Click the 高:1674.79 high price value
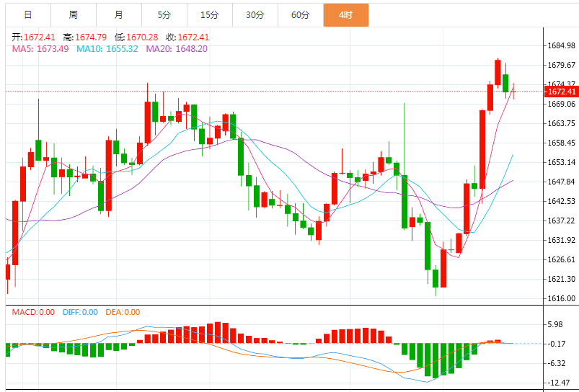 [85, 37]
